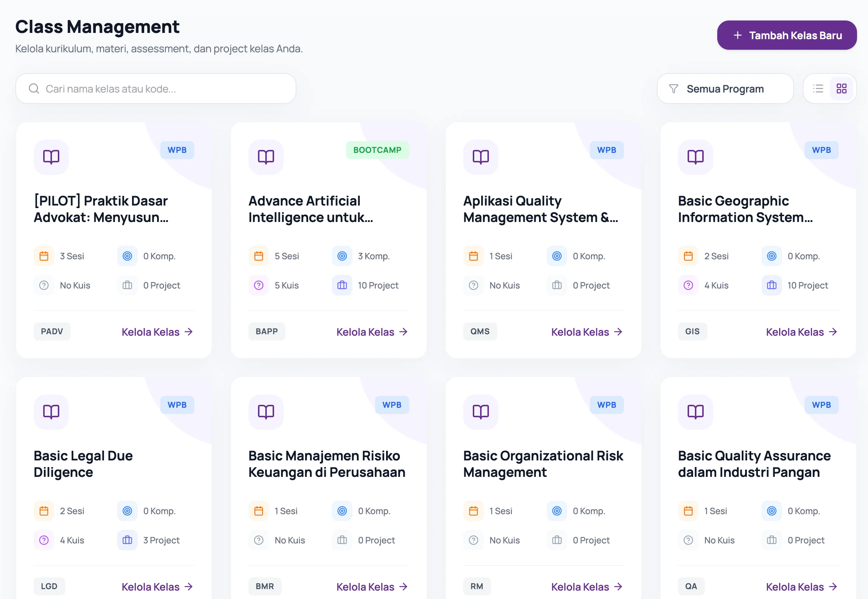Open Kelola Kelas for BMR class
Viewport: 868px width, 599px height.
(x=372, y=587)
